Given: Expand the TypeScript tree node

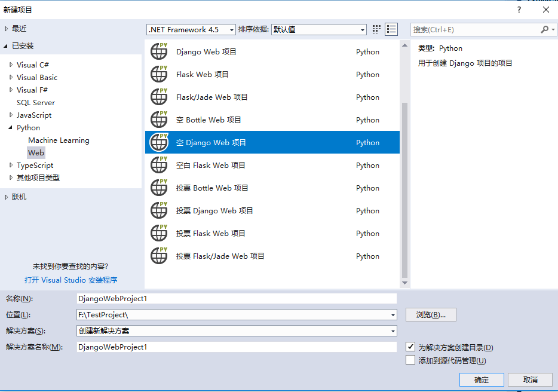Looking at the screenshot, I should click(x=11, y=165).
